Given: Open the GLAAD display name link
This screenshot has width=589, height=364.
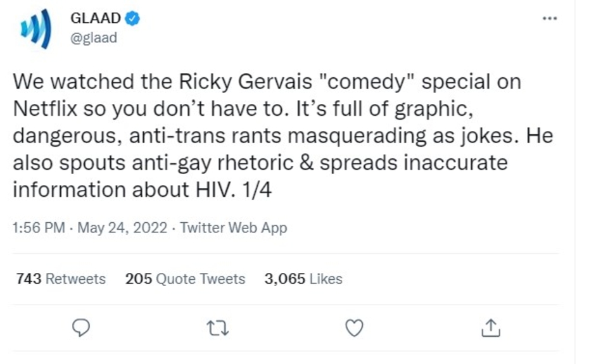Looking at the screenshot, I should click(95, 19).
